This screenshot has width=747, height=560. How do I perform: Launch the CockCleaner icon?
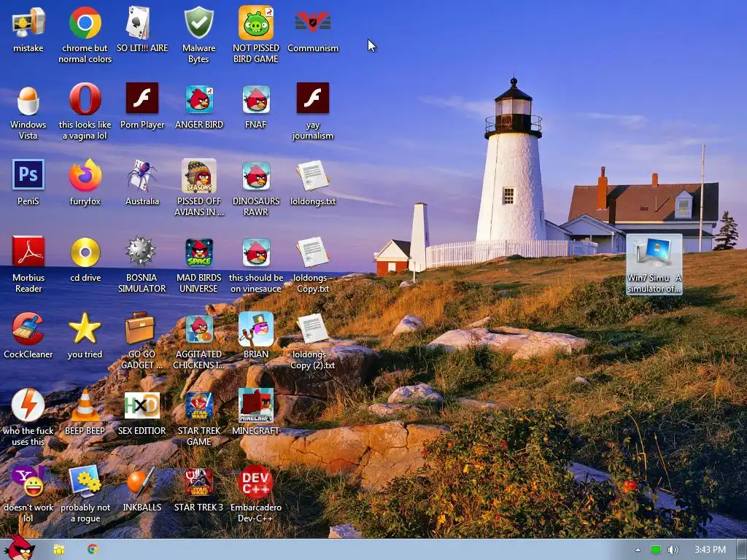(28, 329)
